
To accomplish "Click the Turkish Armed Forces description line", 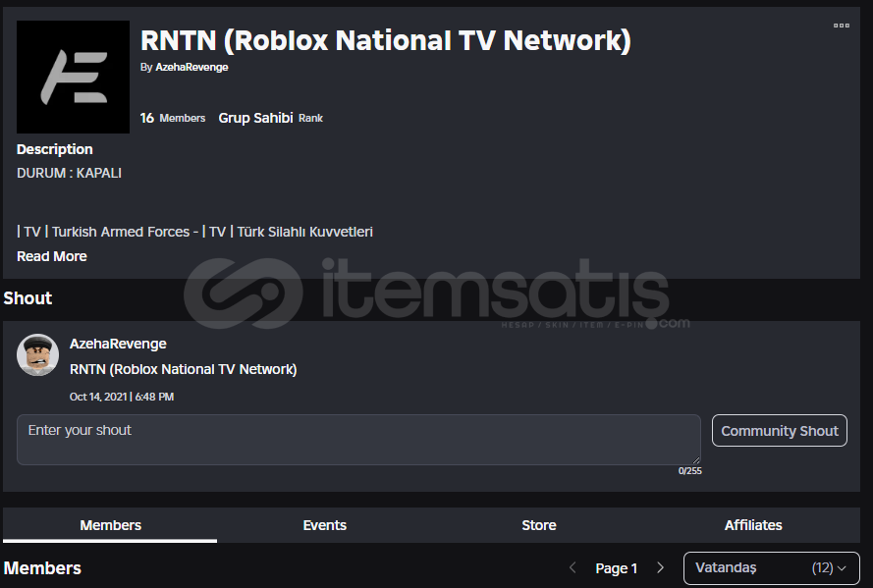I will point(194,232).
